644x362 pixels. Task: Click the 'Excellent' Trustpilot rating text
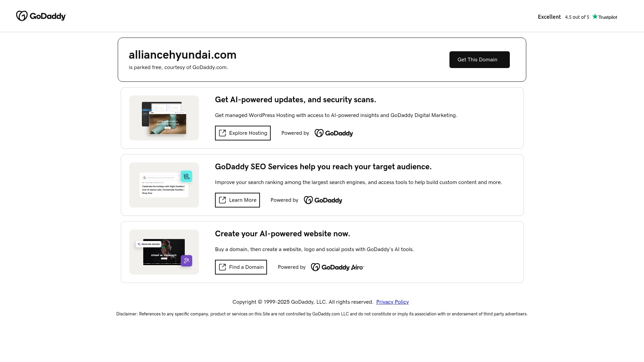coord(549,17)
